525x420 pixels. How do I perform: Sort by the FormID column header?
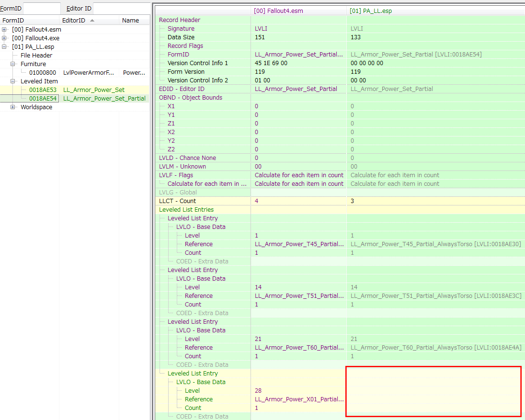pyautogui.click(x=30, y=21)
